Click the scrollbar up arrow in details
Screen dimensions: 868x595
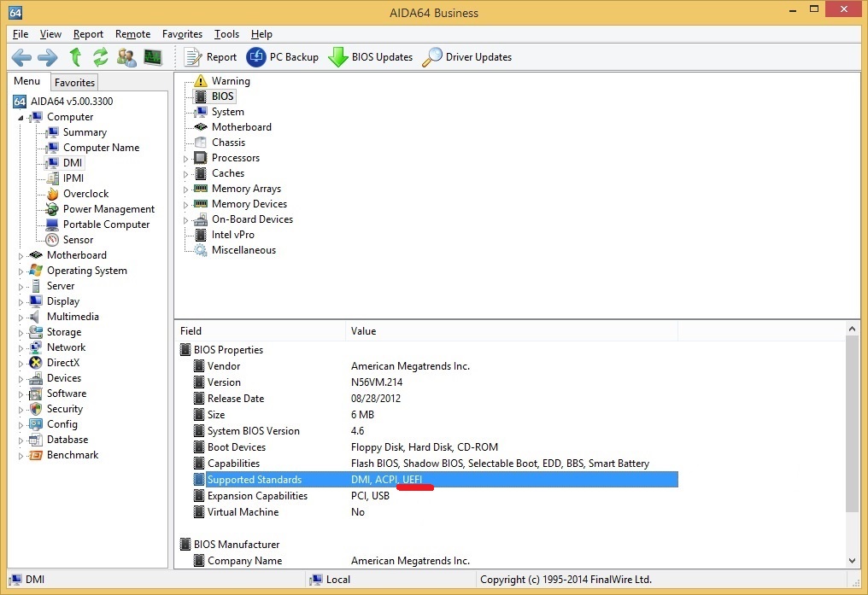852,329
